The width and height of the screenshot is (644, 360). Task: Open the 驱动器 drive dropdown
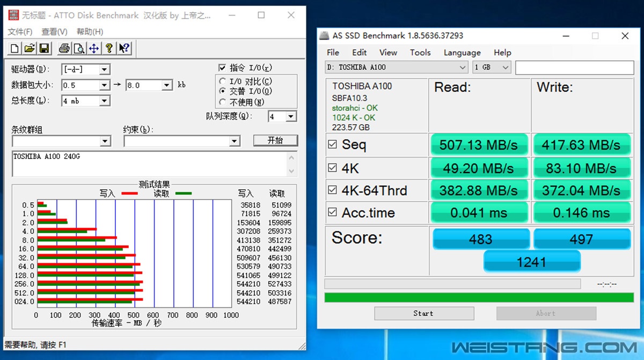click(105, 69)
